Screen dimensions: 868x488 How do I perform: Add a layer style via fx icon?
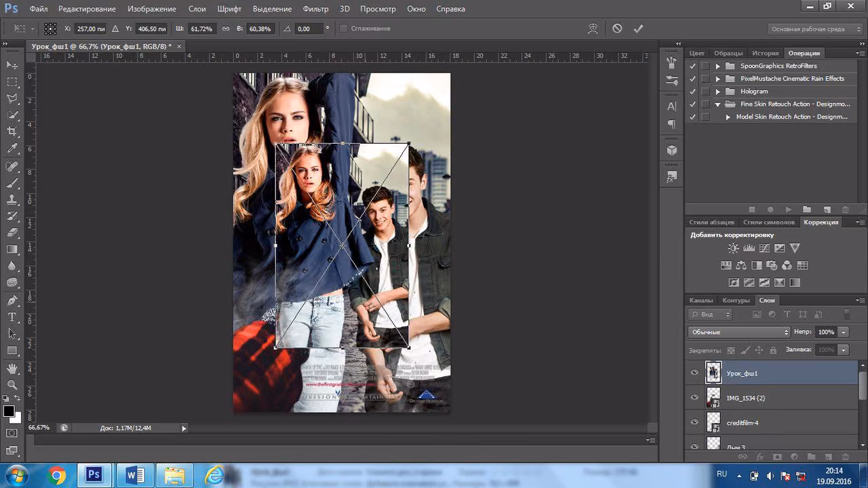tap(760, 457)
